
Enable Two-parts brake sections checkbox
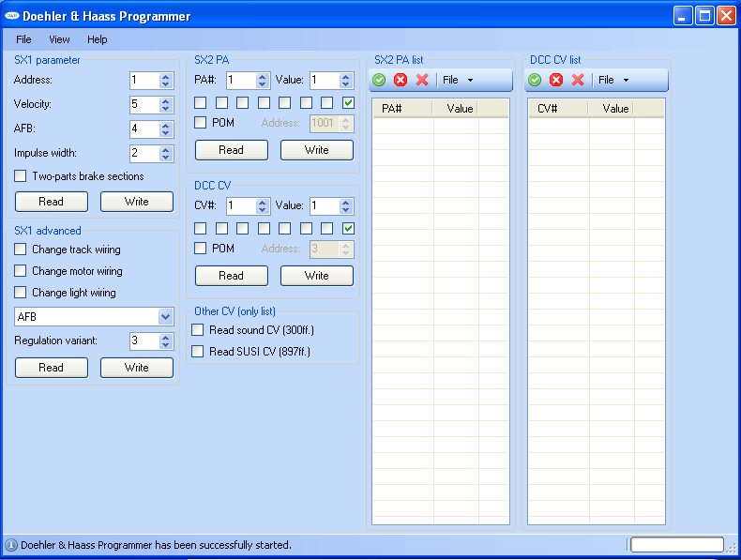pyautogui.click(x=21, y=175)
